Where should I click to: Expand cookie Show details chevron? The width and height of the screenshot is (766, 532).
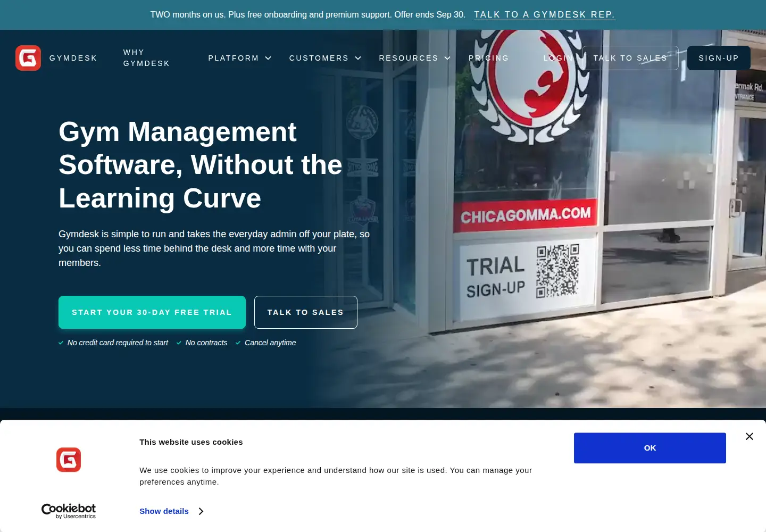201,511
